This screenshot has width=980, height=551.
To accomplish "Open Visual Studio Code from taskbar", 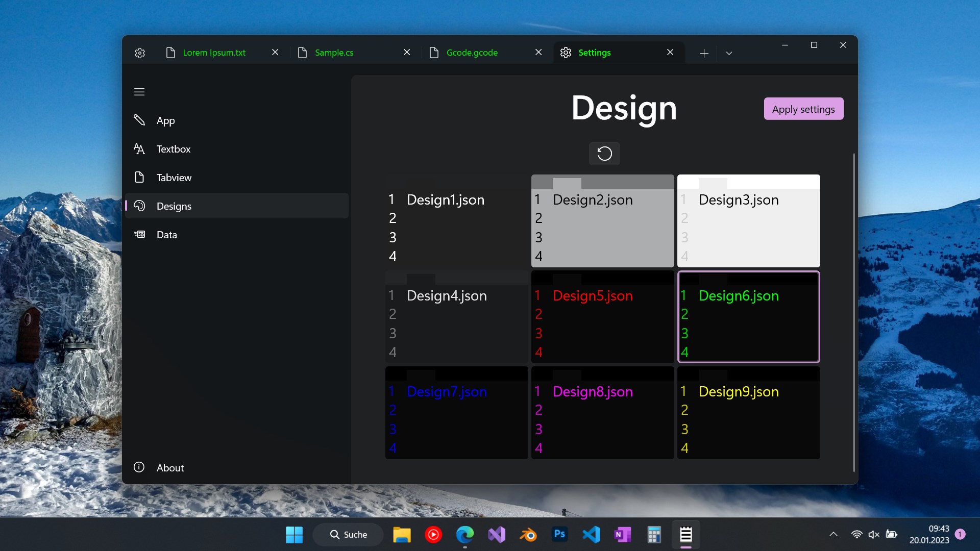I will pyautogui.click(x=591, y=535).
